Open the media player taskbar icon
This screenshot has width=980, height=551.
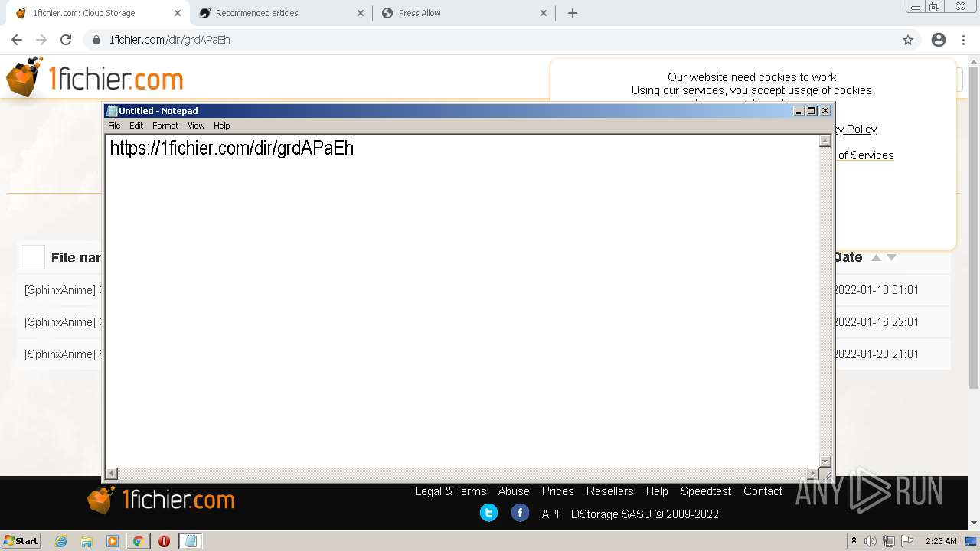pos(113,541)
